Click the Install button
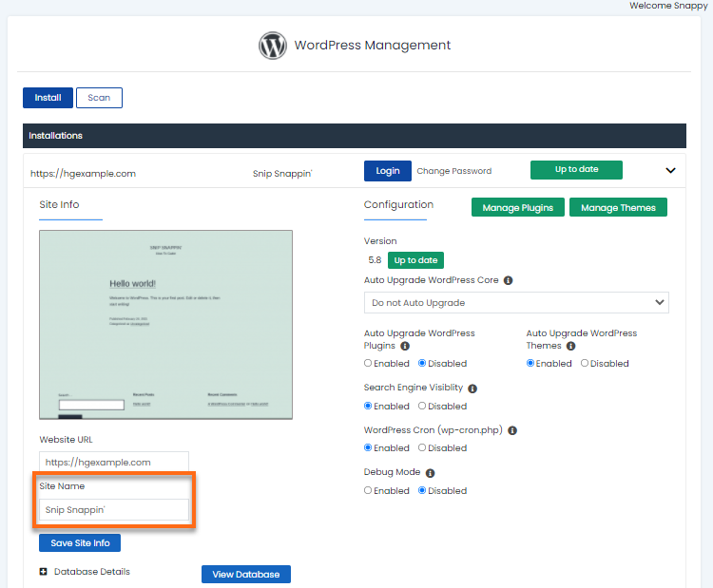Image resolution: width=713 pixels, height=588 pixels. point(48,98)
